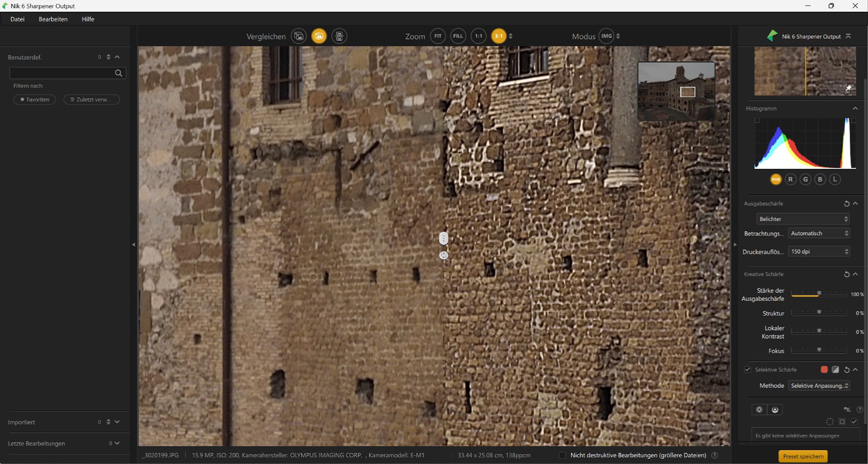
Task: Open Betrachtungs Automatisch dropdown
Action: [x=819, y=234]
